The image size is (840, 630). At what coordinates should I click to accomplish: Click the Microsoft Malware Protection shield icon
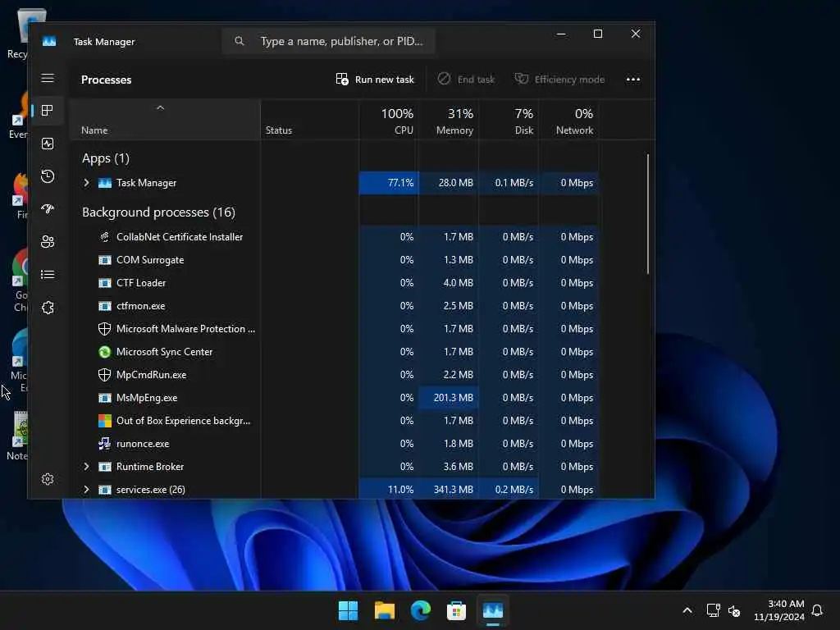pyautogui.click(x=104, y=329)
